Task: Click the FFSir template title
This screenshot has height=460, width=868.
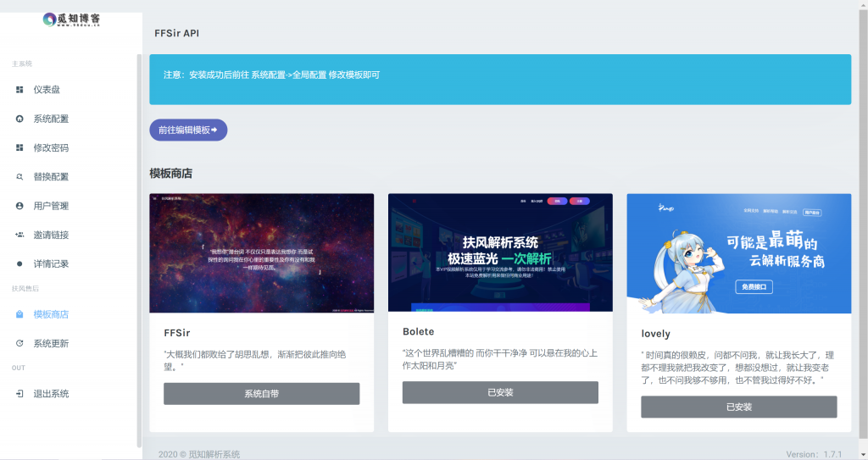Action: pyautogui.click(x=177, y=333)
